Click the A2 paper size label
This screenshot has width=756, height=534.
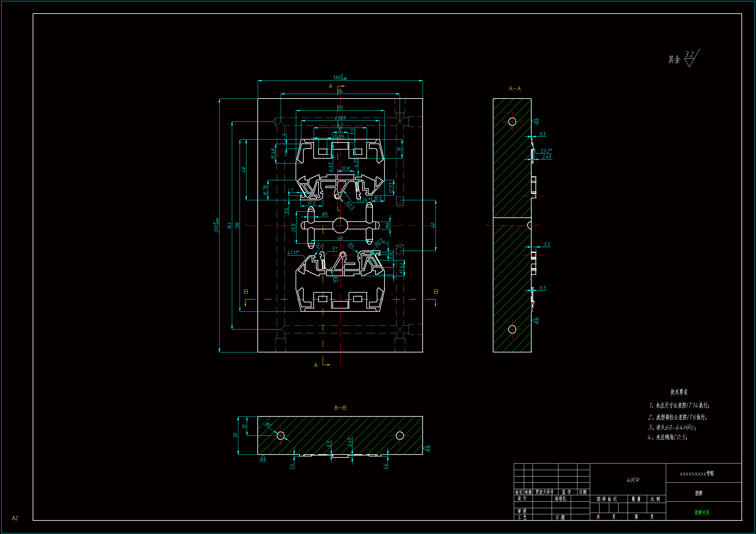pyautogui.click(x=15, y=518)
